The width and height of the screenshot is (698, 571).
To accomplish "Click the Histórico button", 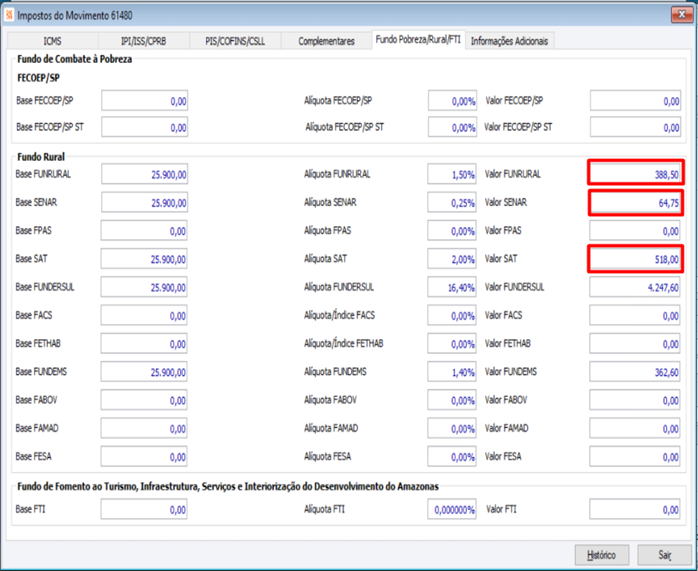I will pos(601,555).
